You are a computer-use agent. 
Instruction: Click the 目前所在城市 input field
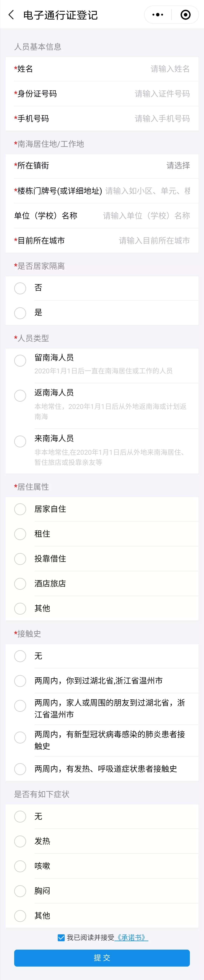(x=154, y=240)
